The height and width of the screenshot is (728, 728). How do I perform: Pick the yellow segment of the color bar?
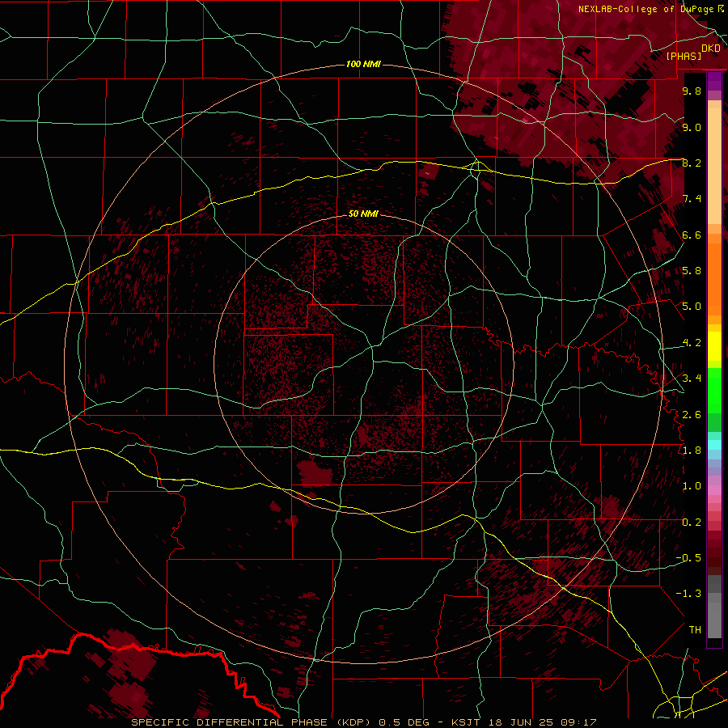[714, 346]
